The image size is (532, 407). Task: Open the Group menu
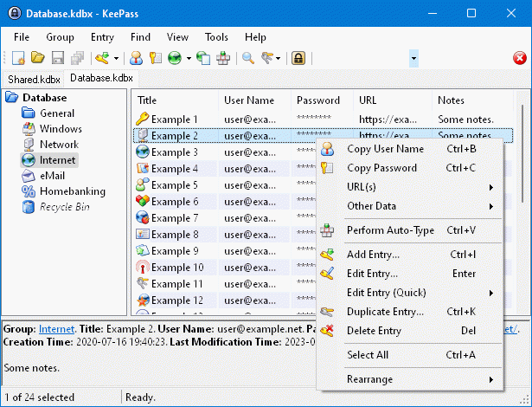coord(60,37)
